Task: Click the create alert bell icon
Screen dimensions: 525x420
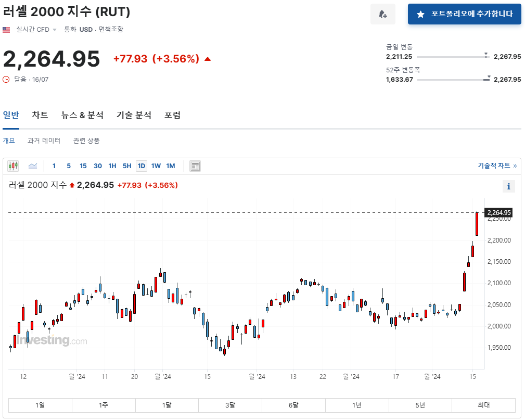Action: [383, 14]
